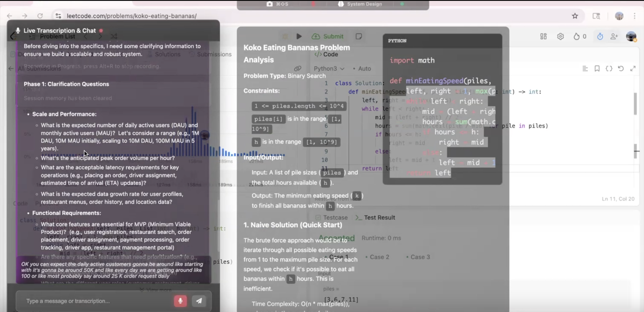Open the site information icon beside the URL
Screen dimensions: 644x312
coord(58,16)
